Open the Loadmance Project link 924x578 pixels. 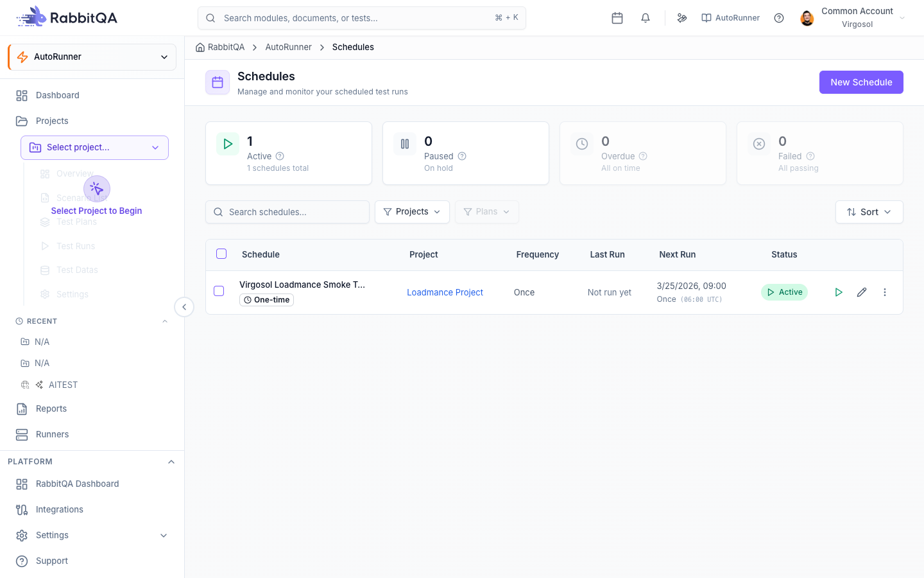tap(445, 292)
